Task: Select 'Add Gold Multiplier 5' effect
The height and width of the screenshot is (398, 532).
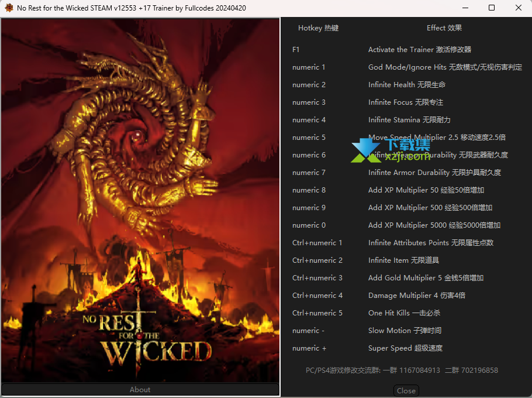Action: point(426,278)
